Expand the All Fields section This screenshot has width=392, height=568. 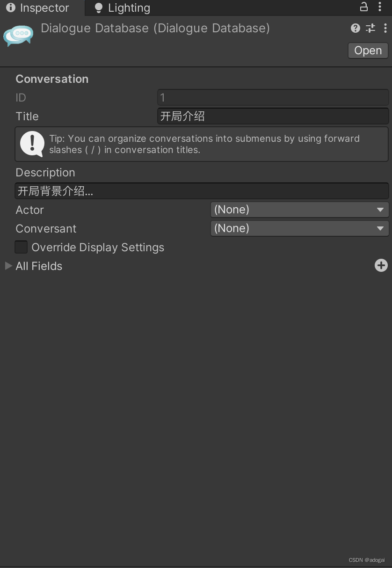pyautogui.click(x=8, y=266)
